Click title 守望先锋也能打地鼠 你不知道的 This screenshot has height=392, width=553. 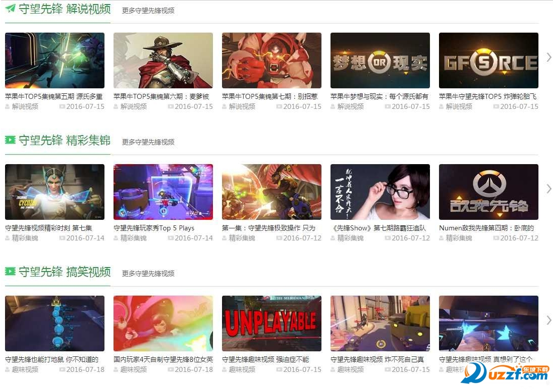pos(52,359)
